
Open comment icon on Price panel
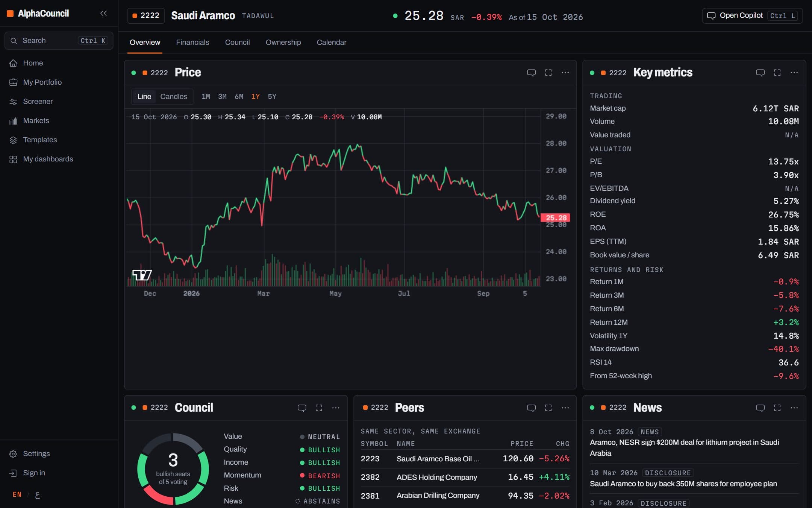(x=531, y=73)
